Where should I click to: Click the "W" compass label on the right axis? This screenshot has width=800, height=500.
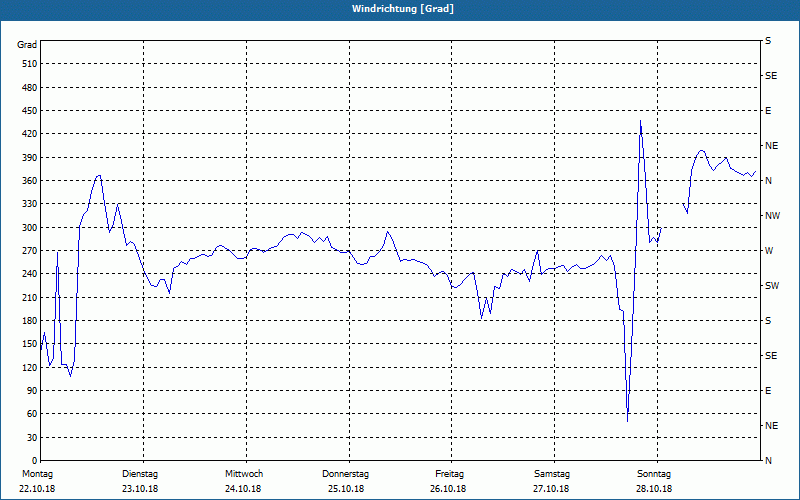click(769, 251)
